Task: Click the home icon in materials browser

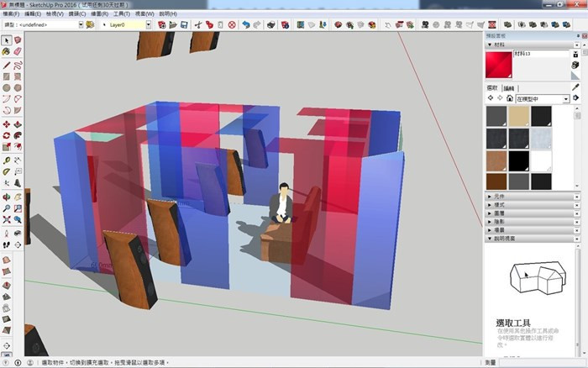Action: [x=508, y=98]
